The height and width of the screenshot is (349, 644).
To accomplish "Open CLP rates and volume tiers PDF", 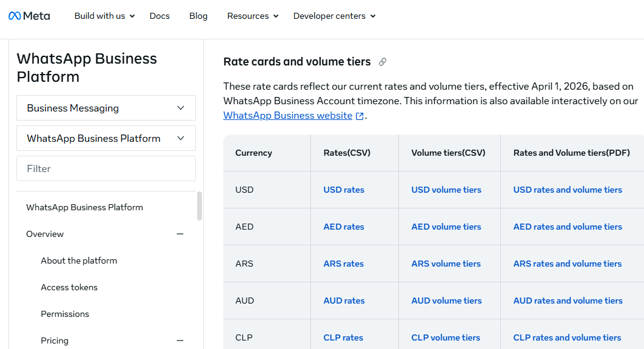I will 567,338.
